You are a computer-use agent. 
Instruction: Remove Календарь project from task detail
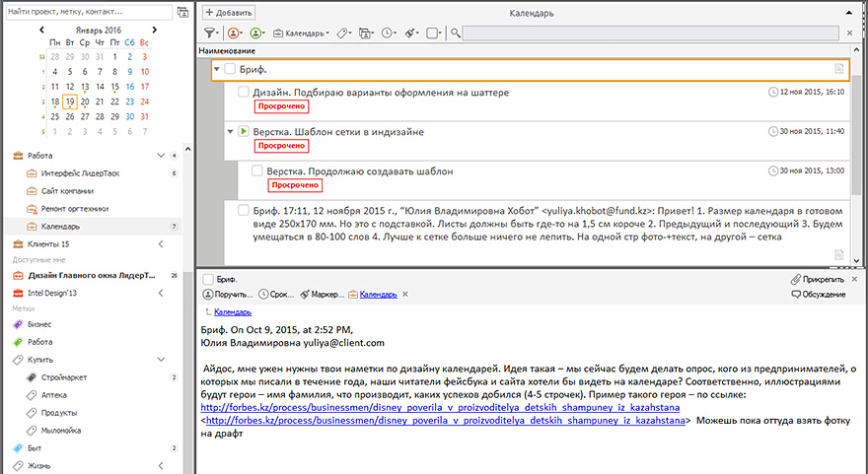(x=405, y=295)
